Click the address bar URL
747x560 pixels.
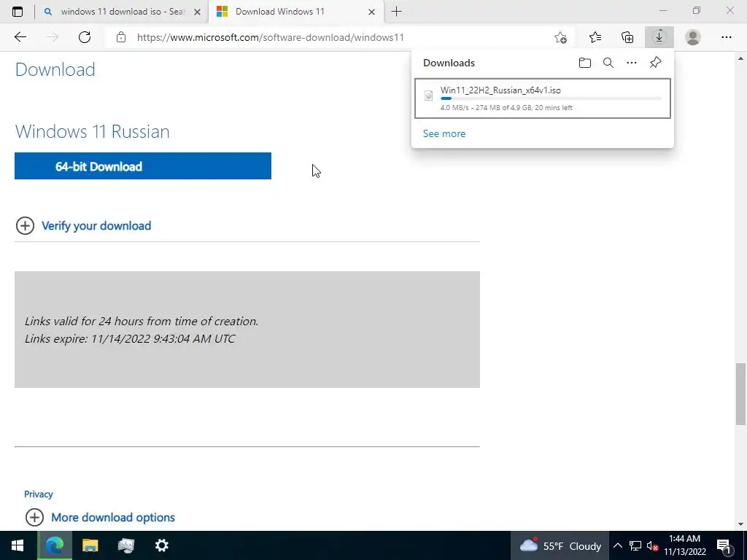(270, 37)
